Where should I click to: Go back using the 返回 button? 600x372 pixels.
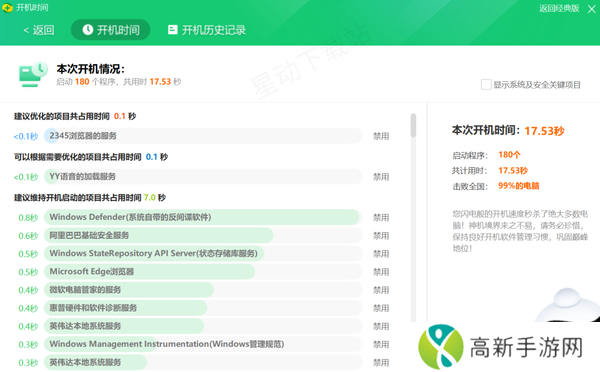click(x=39, y=30)
